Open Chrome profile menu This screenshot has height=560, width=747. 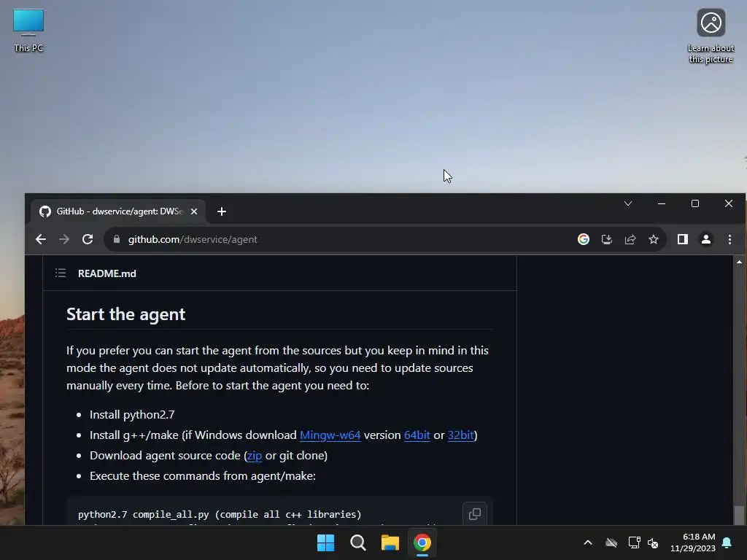706,239
